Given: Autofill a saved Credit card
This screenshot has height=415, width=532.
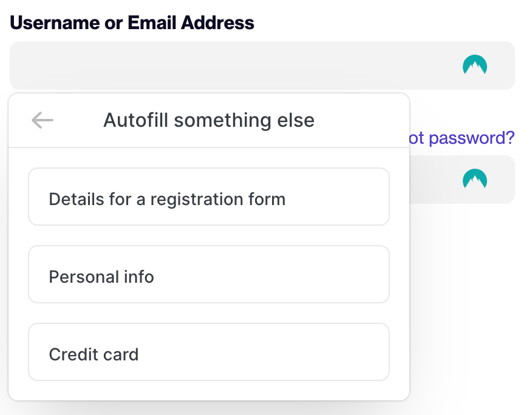Looking at the screenshot, I should pyautogui.click(x=209, y=352).
